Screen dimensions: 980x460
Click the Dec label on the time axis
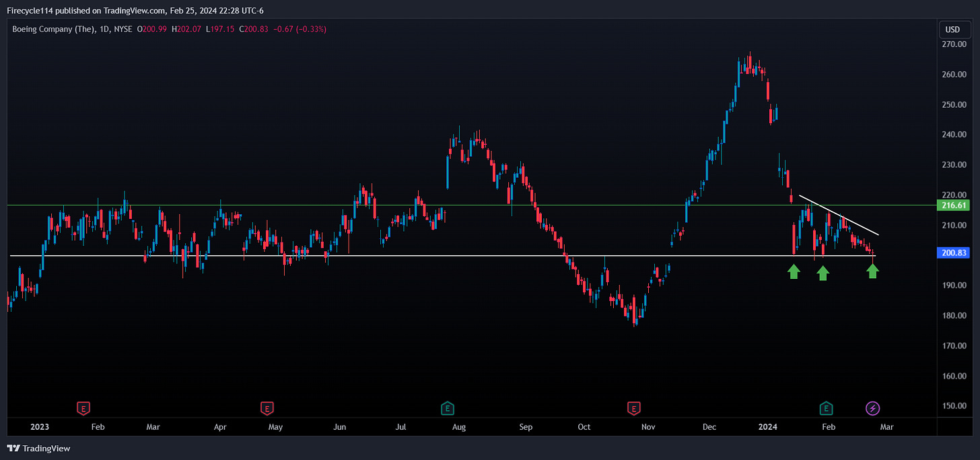(x=709, y=427)
